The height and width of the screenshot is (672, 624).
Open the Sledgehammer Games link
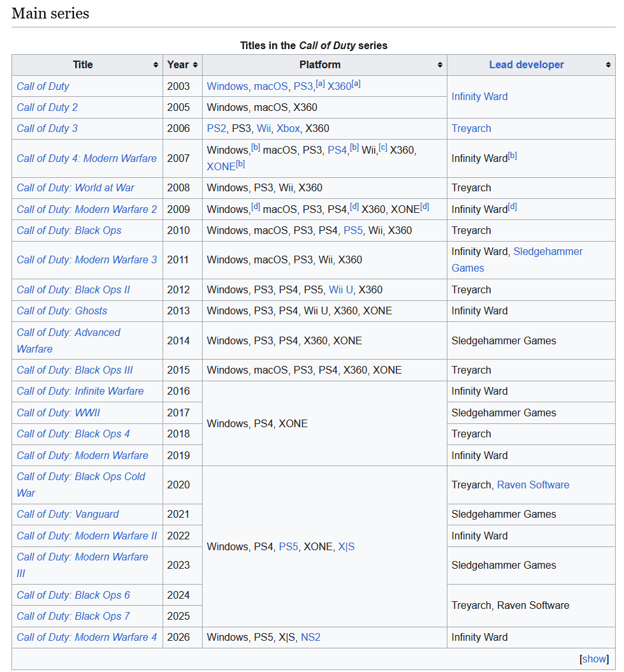517,259
